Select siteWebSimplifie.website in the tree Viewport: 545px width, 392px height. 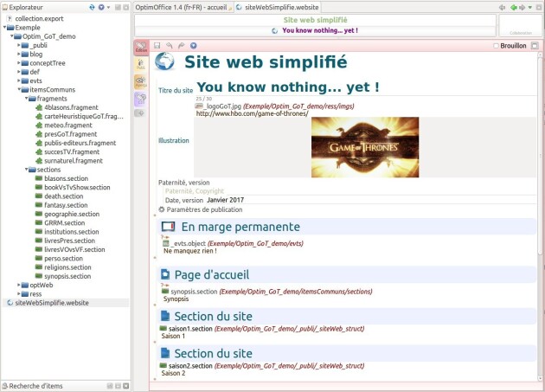point(52,303)
